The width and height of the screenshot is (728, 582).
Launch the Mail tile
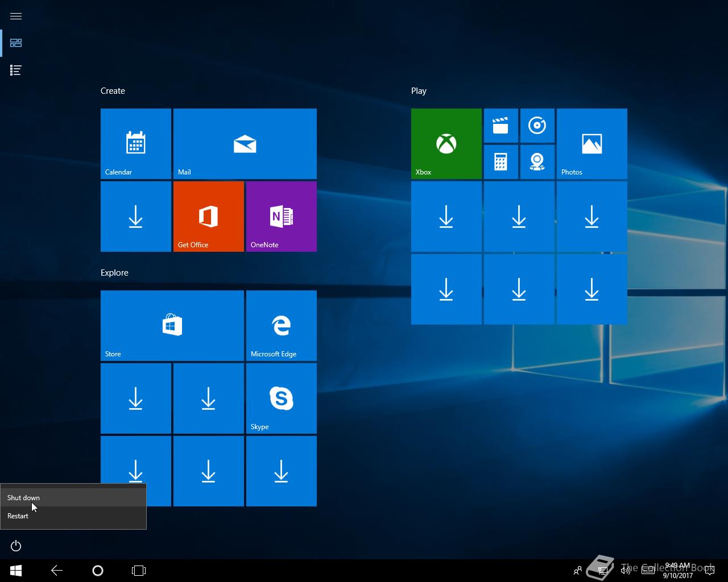coord(245,144)
